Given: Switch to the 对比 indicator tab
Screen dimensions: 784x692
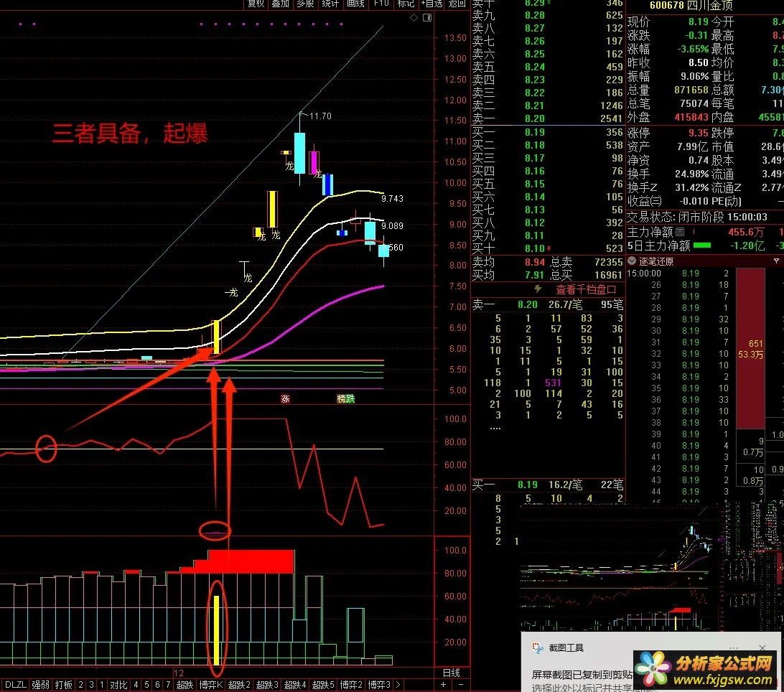Looking at the screenshot, I should (118, 685).
